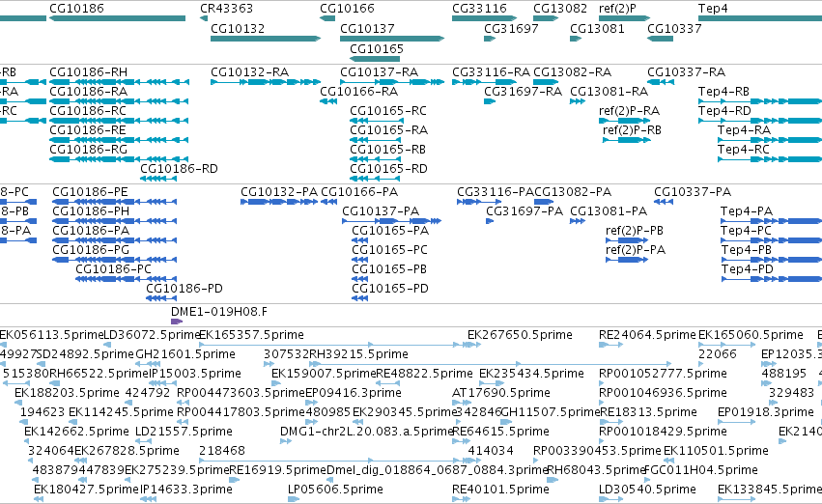The height and width of the screenshot is (504, 822).
Task: Select protein ref(2)P-PB
Action: tap(627, 240)
